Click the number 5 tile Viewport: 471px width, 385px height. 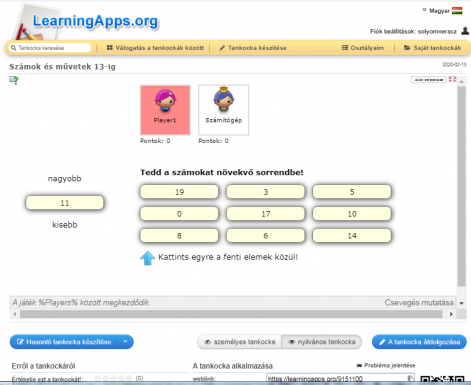(x=352, y=192)
